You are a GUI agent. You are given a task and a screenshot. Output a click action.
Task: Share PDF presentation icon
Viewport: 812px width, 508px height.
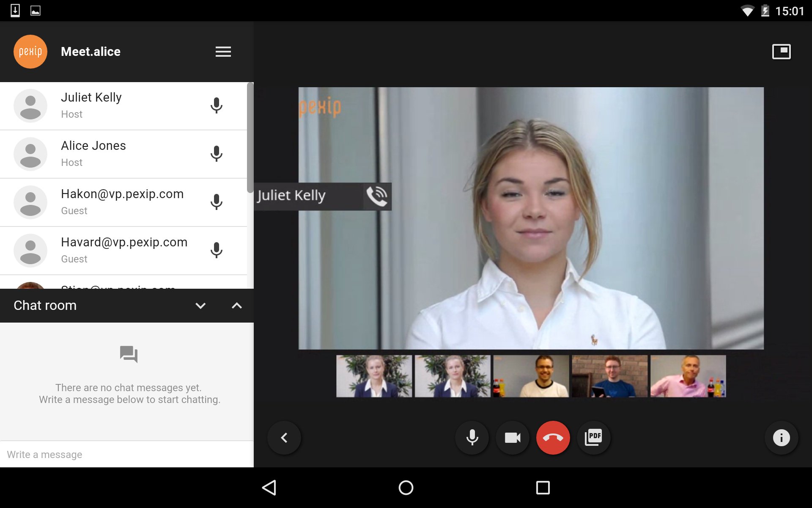(x=593, y=438)
